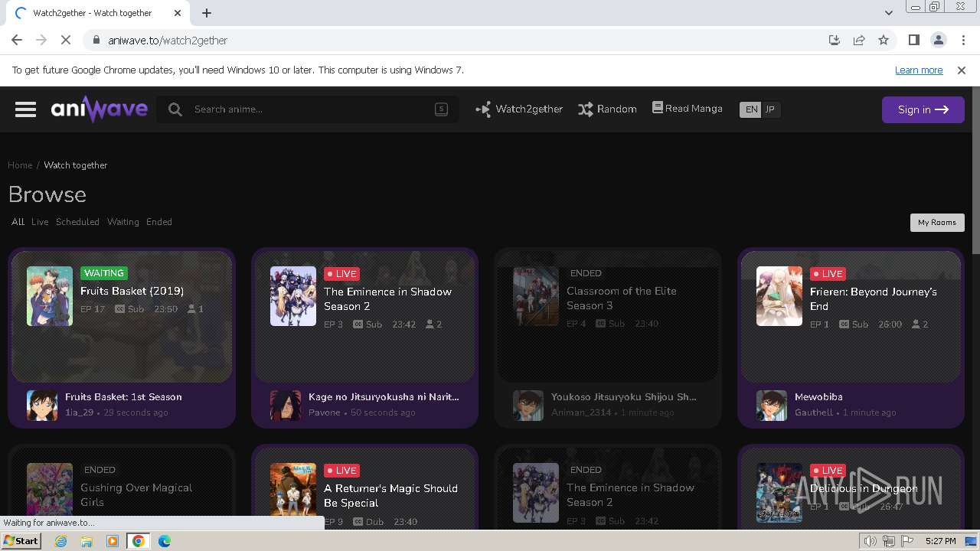980x551 pixels.
Task: Select the Waiting filter tab
Action: coord(123,222)
